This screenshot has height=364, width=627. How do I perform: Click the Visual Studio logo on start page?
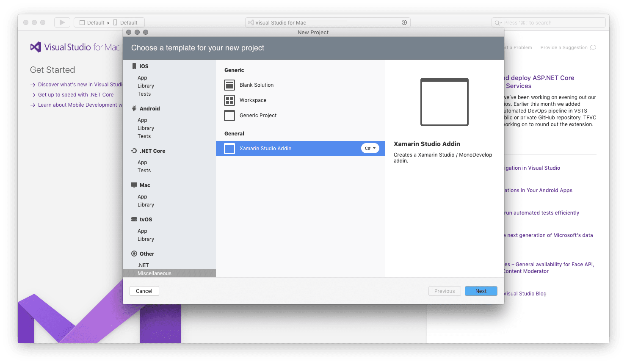[x=36, y=47]
